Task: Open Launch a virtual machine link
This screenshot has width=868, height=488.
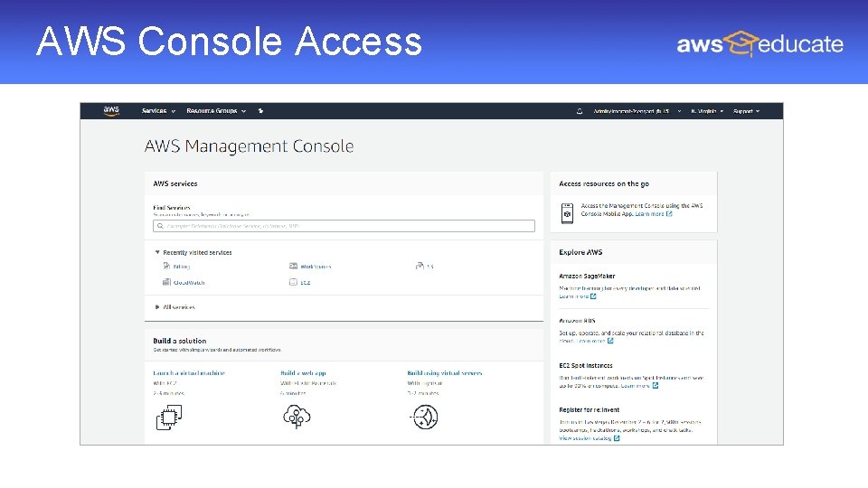Action: (189, 373)
